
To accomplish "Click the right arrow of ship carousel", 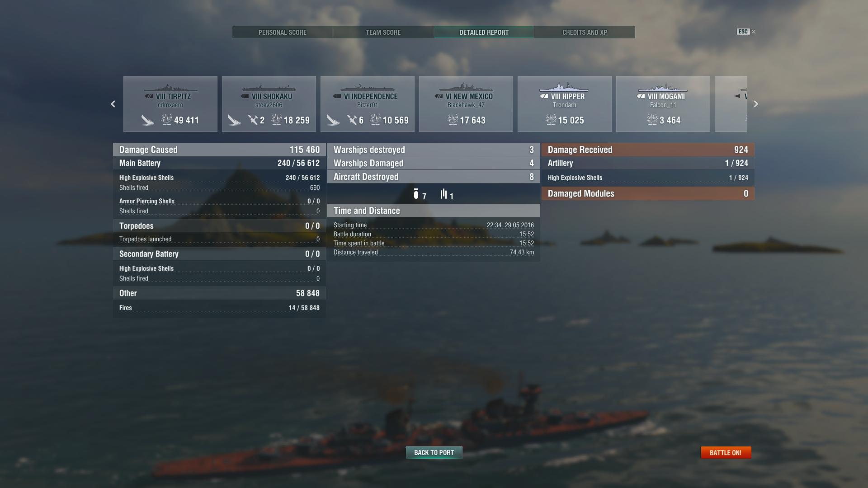I will 755,104.
